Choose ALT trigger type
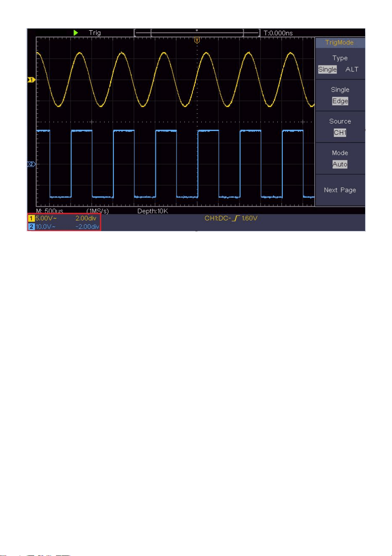 (352, 70)
